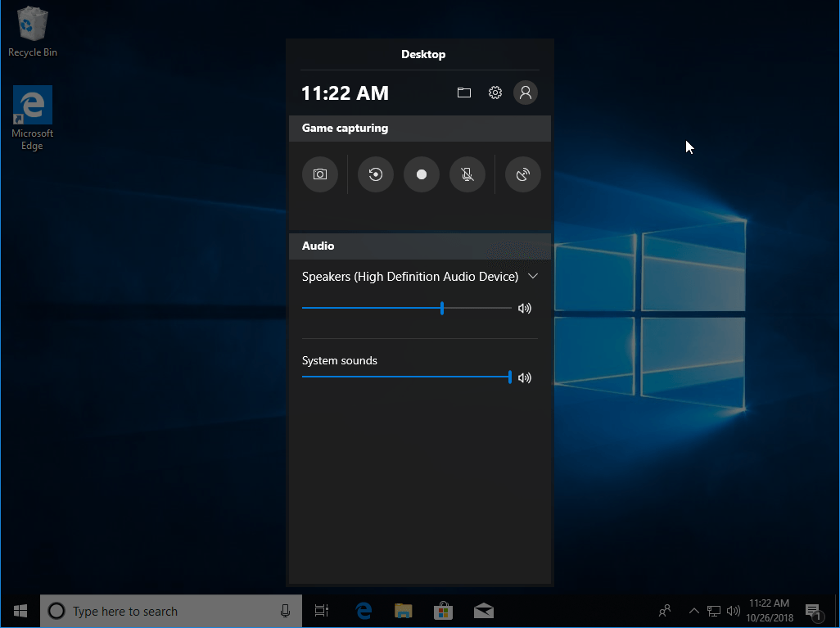This screenshot has height=628, width=840.
Task: Click the volume icon in the system tray
Action: (x=734, y=611)
